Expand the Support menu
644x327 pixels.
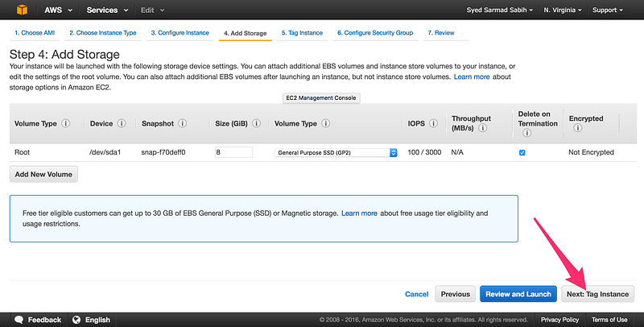point(608,10)
